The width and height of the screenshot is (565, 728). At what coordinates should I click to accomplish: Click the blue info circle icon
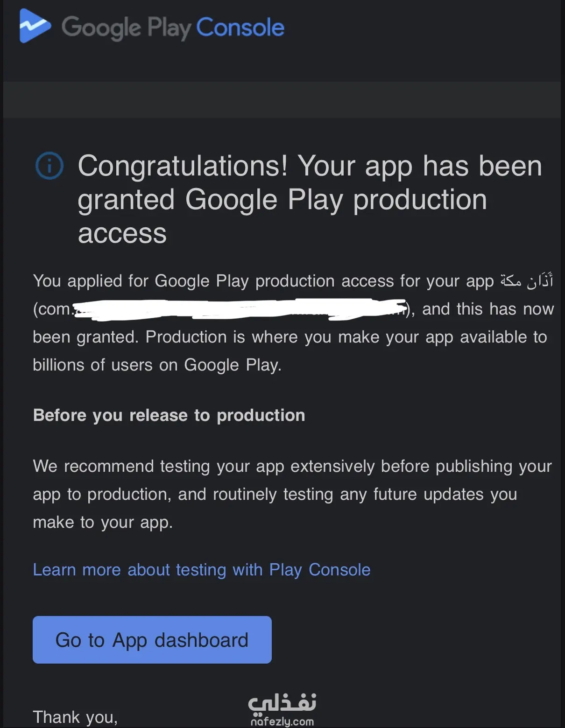point(49,166)
